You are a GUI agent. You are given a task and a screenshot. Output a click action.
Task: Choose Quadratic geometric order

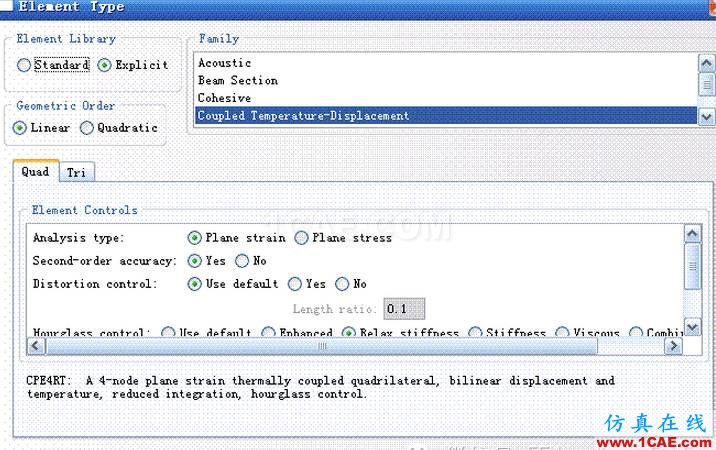click(x=87, y=128)
